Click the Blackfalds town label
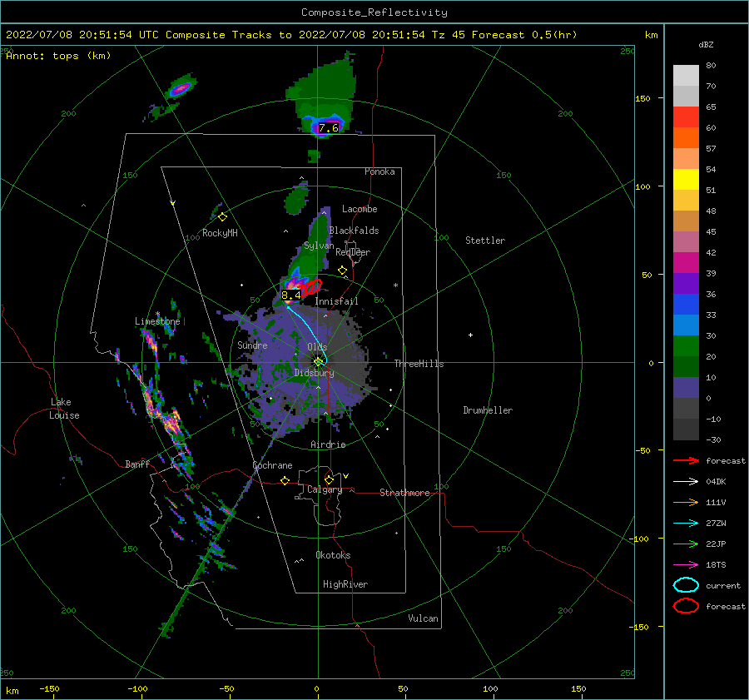749x700 pixels. click(354, 231)
